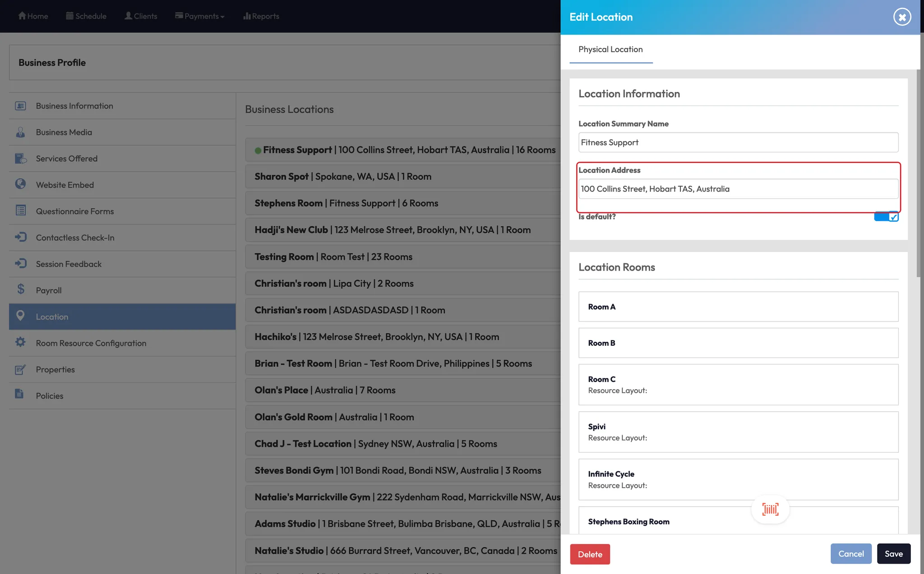Click the orange barcode scanner floating icon
The image size is (924, 574).
[770, 510]
